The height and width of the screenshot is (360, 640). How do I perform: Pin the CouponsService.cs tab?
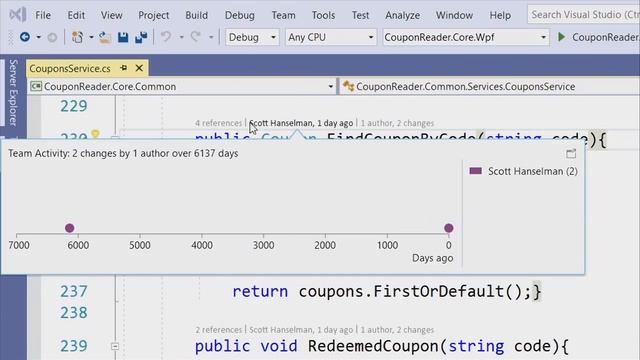pos(124,68)
